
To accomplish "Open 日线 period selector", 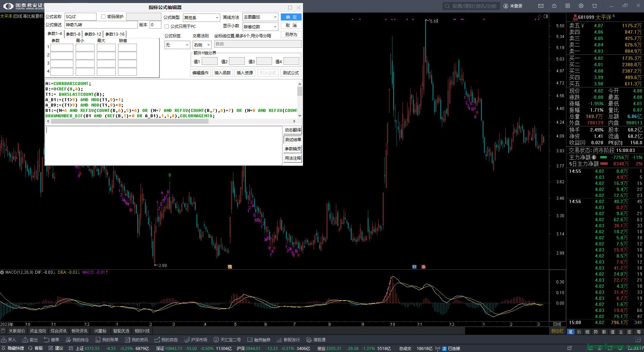I will (557, 324).
